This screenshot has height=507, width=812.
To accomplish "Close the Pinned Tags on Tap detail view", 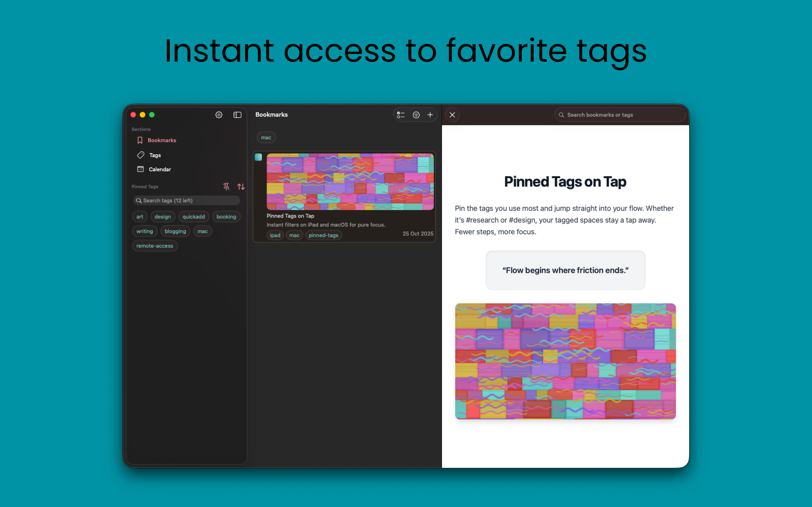I will (452, 115).
